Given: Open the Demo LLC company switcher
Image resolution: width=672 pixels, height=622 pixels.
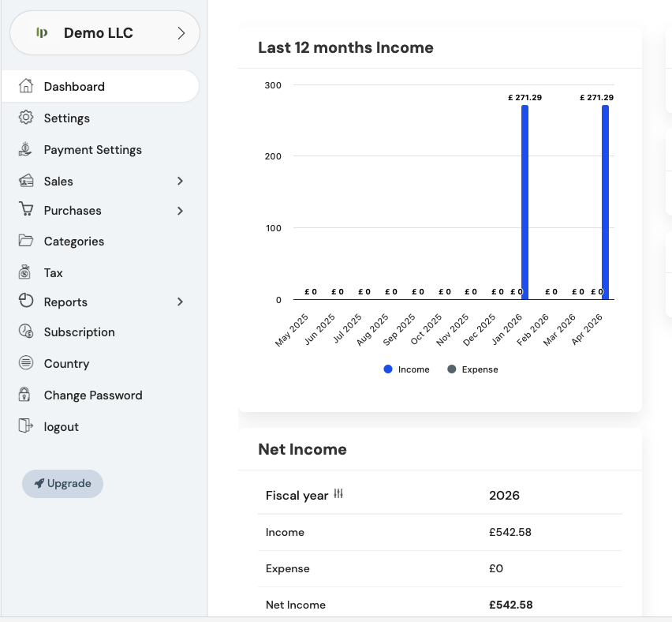Looking at the screenshot, I should point(104,33).
